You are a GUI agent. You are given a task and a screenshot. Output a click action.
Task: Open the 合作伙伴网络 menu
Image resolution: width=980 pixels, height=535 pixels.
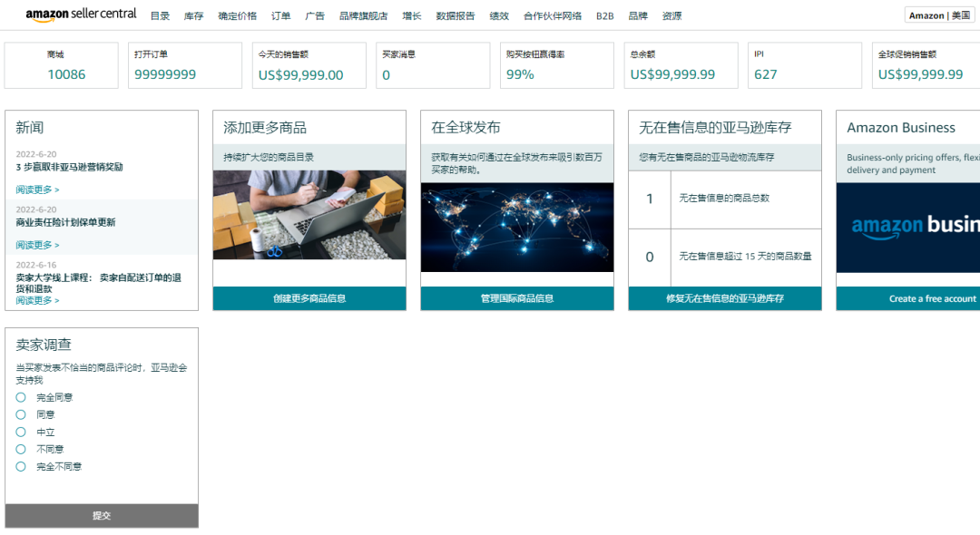(553, 16)
